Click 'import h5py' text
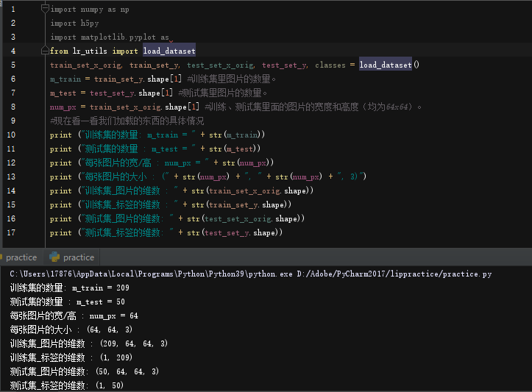Screen dimensions: 532x392 tap(74, 24)
